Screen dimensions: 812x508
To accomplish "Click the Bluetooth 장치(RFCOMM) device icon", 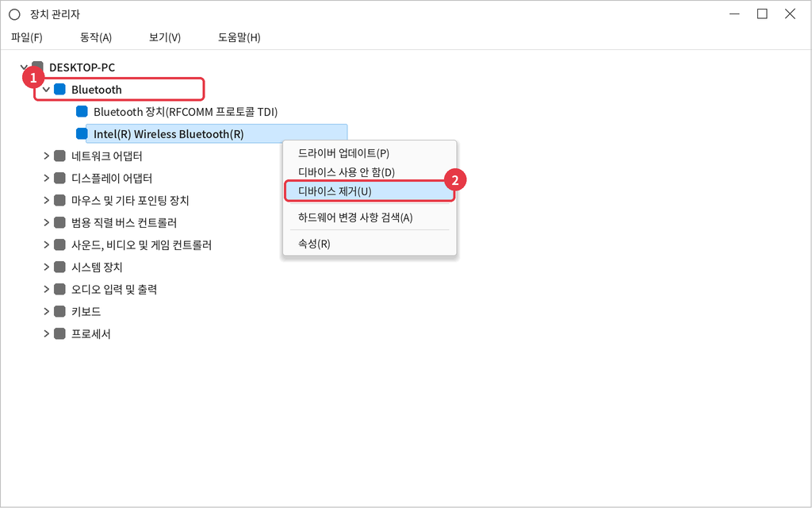I will click(82, 111).
